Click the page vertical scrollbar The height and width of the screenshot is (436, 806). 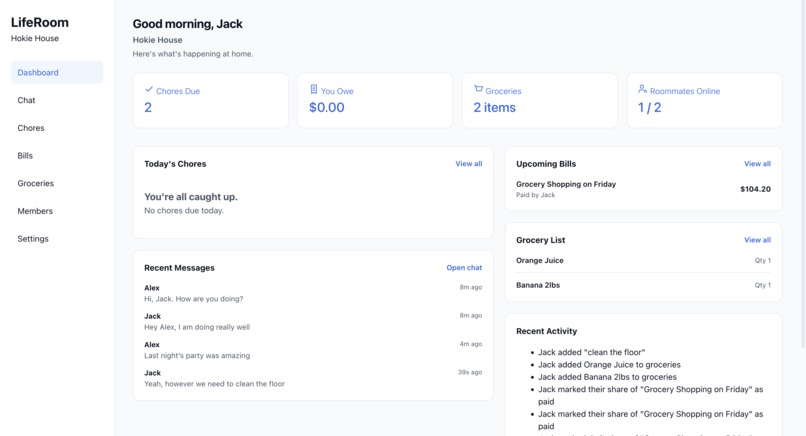click(803, 175)
